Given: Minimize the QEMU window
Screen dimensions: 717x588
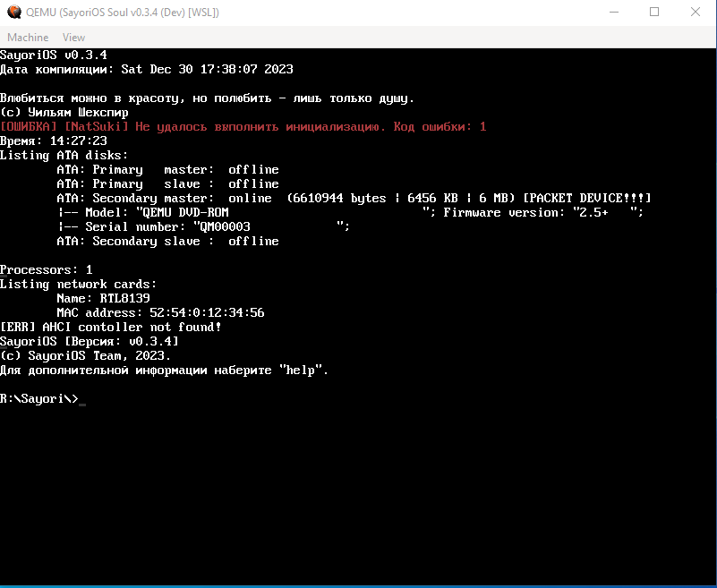Looking at the screenshot, I should (614, 12).
